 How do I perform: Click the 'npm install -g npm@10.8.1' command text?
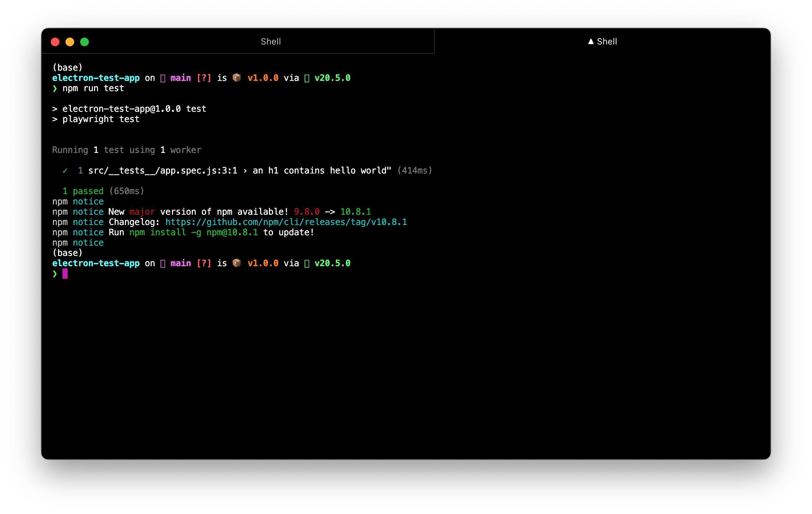pyautogui.click(x=194, y=232)
